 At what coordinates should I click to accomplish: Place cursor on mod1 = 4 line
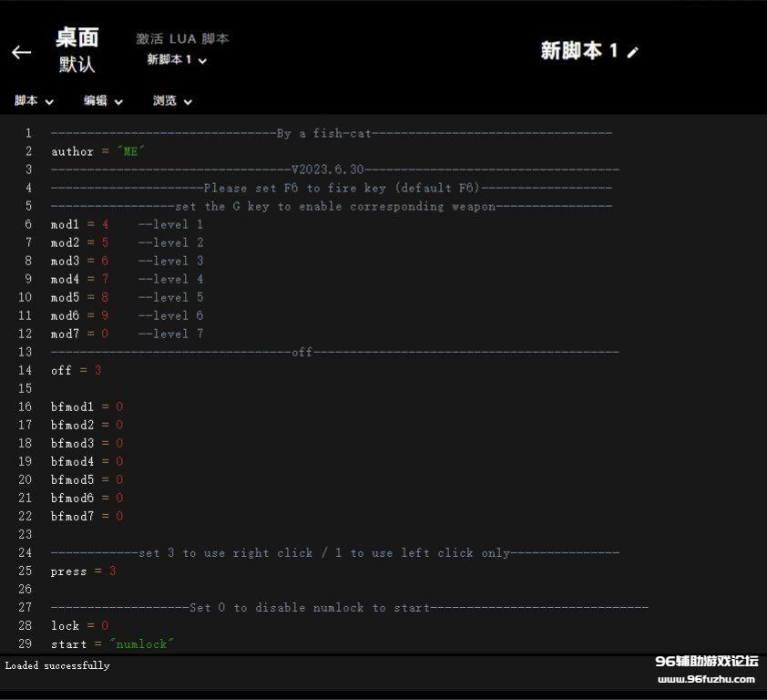pos(80,224)
